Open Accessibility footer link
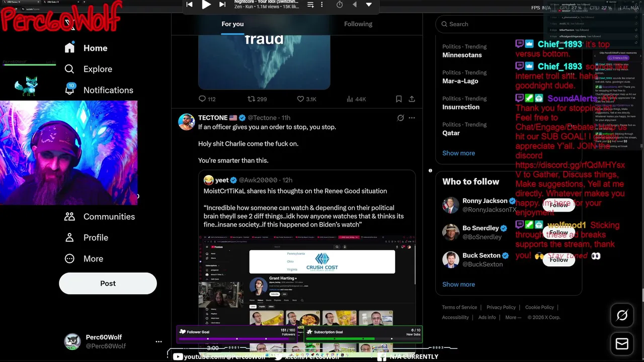 [x=455, y=317]
